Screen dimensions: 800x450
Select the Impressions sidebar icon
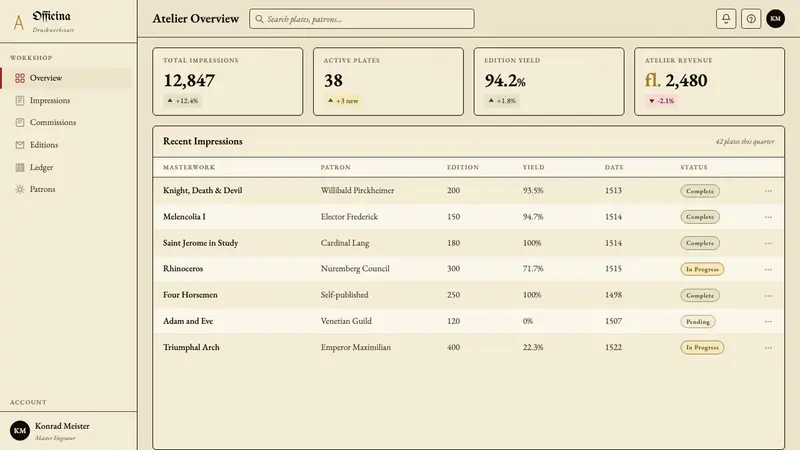20,101
